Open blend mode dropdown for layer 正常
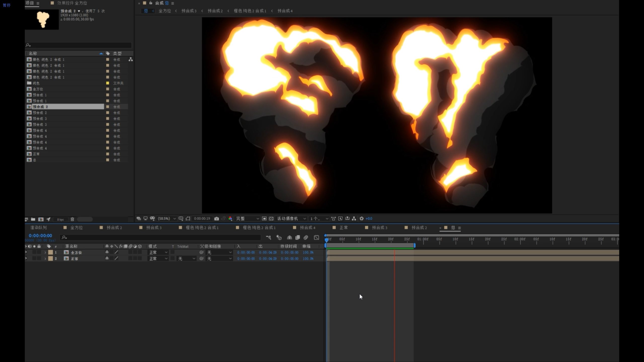The image size is (644, 362). (158, 258)
